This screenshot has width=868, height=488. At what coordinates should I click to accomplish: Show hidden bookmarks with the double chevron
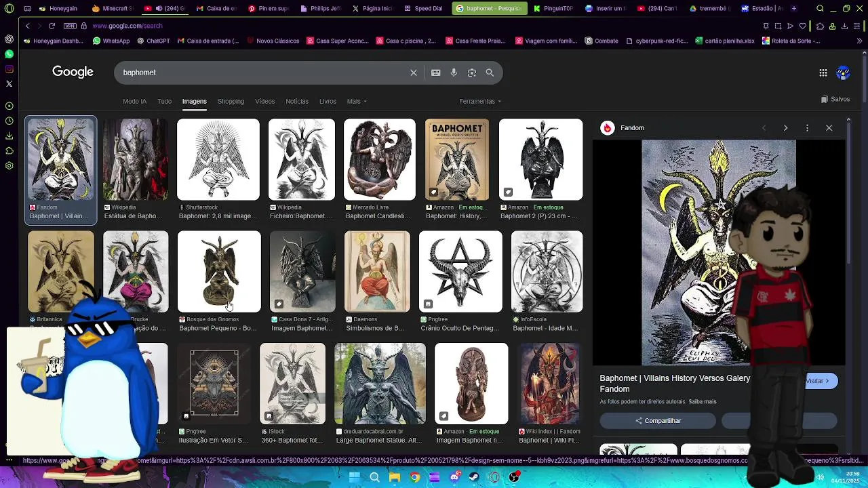coord(859,41)
